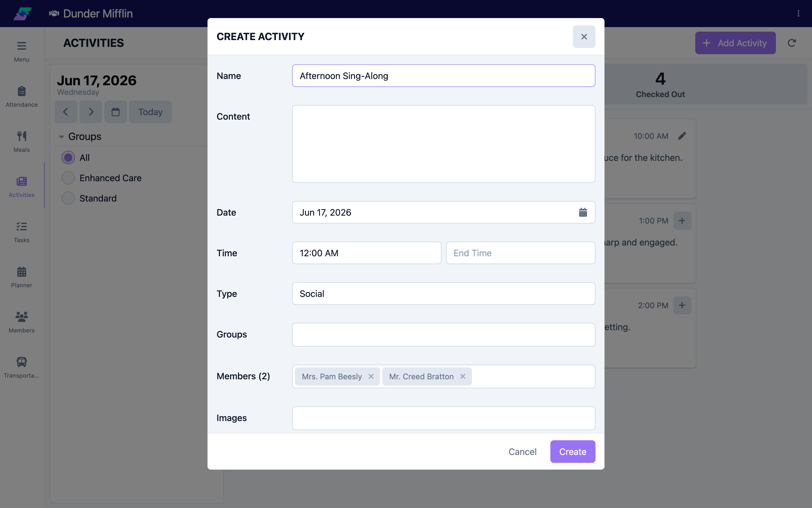
Task: Select the Enhanced Care radio button
Action: [x=68, y=178]
